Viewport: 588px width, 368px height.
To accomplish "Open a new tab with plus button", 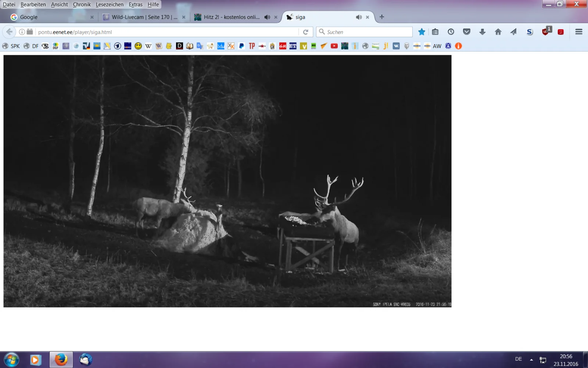I will pyautogui.click(x=382, y=17).
